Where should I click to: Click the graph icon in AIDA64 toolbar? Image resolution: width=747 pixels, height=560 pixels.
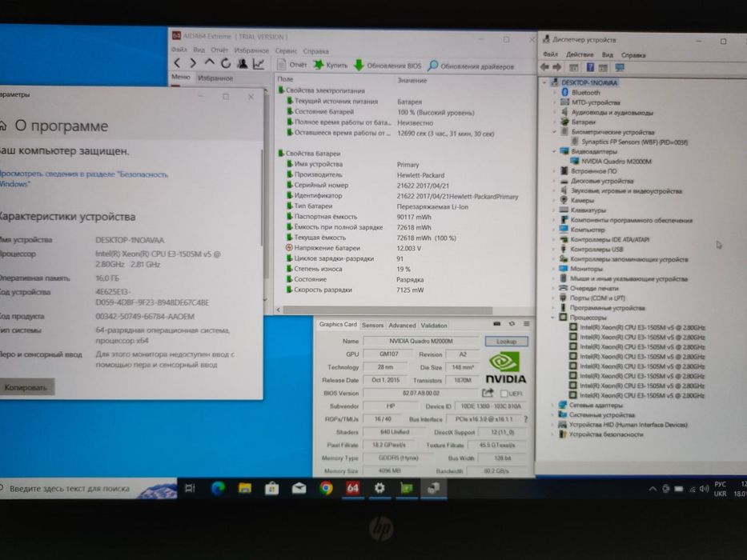[x=259, y=64]
